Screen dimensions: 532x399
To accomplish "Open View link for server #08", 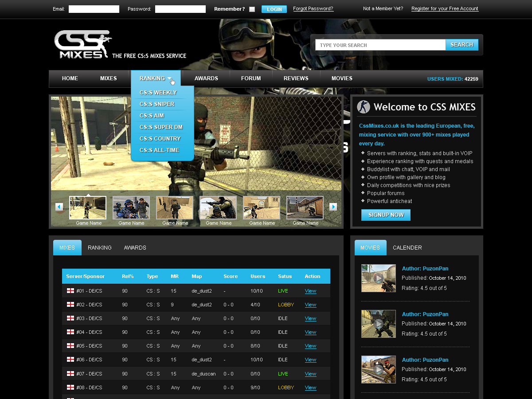I will (x=310, y=387).
